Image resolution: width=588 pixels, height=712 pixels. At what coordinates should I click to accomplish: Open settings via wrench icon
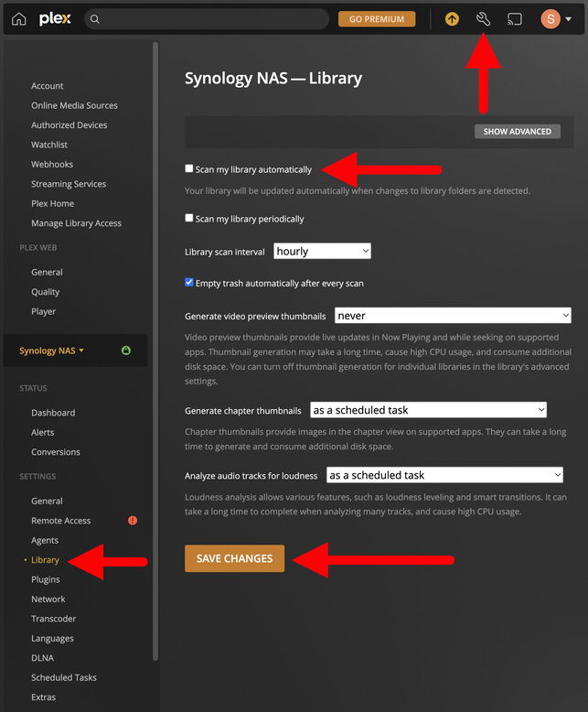click(x=483, y=19)
